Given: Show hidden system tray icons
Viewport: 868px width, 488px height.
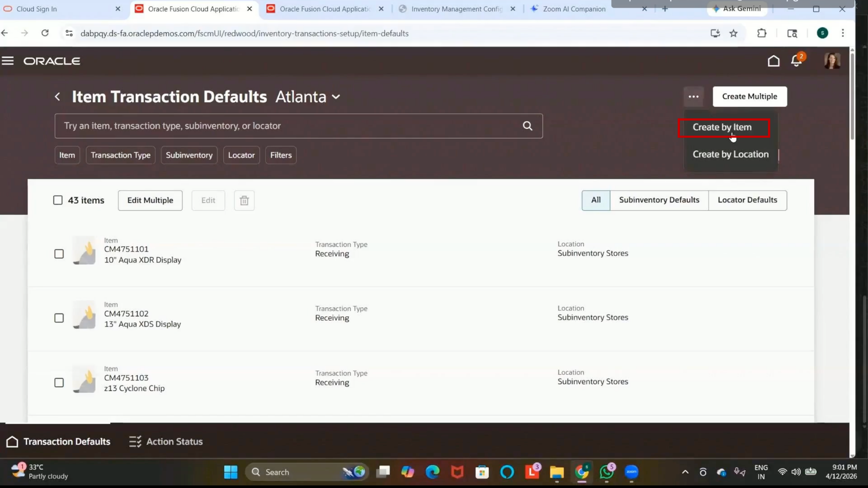Looking at the screenshot, I should pos(685,472).
